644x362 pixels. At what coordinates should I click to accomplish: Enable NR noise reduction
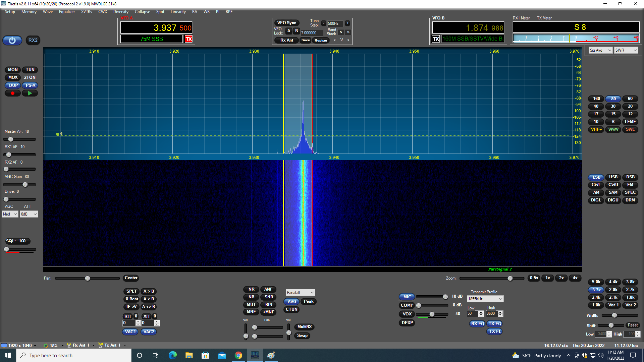click(x=251, y=289)
